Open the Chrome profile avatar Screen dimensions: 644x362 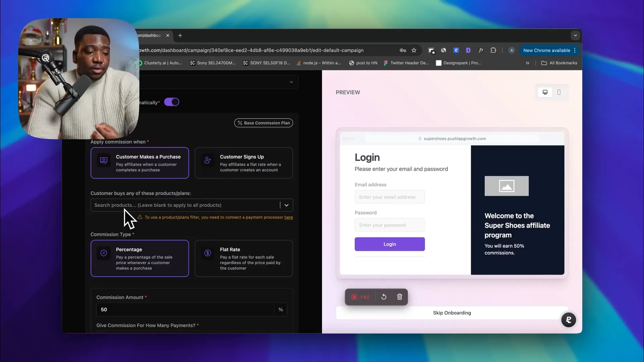(x=512, y=50)
